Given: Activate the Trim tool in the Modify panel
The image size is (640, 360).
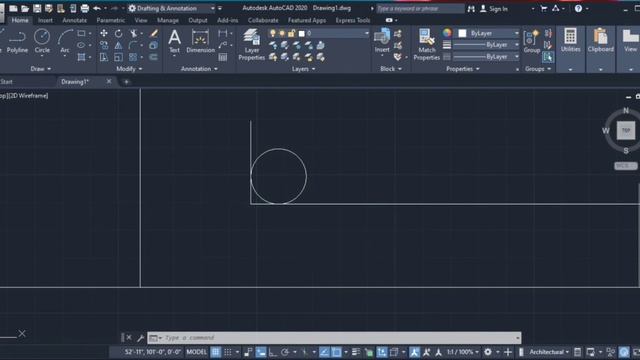Looking at the screenshot, I should tap(133, 33).
